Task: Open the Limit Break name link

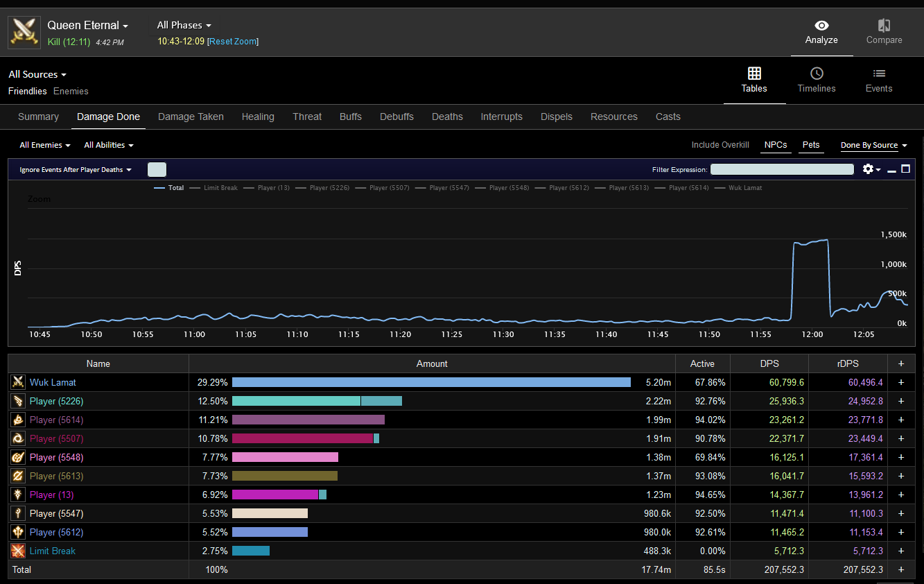Action: (x=53, y=551)
